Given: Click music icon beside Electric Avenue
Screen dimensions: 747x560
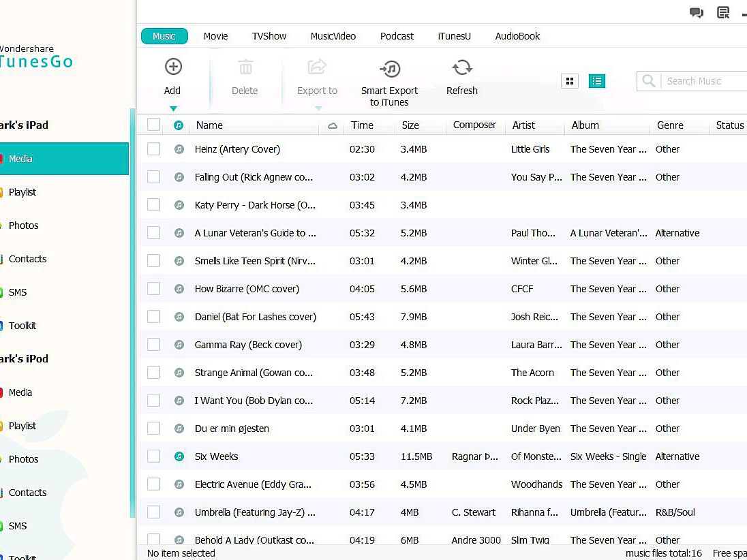Looking at the screenshot, I should tap(179, 484).
